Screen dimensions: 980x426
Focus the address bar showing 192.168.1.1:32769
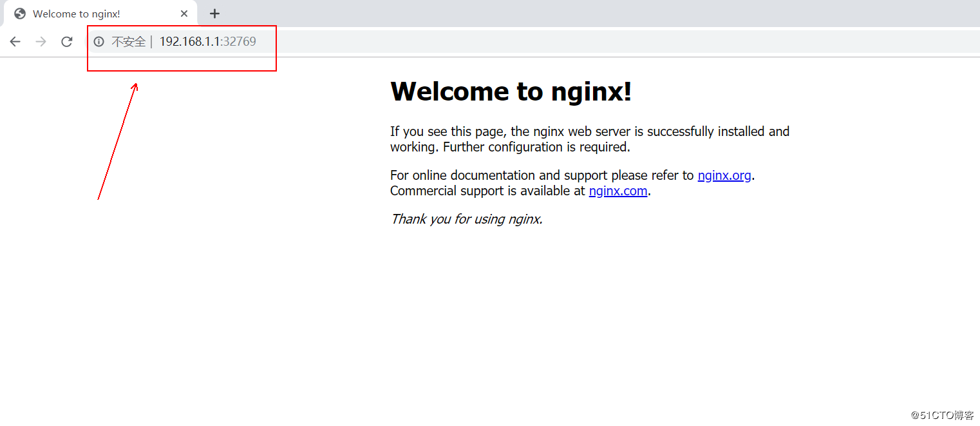533,42
